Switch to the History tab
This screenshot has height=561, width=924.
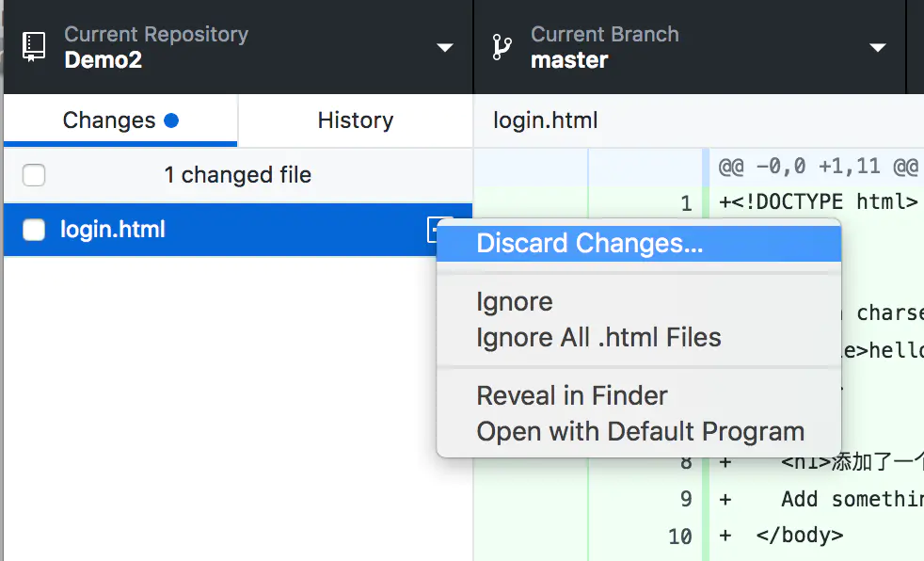click(x=355, y=120)
